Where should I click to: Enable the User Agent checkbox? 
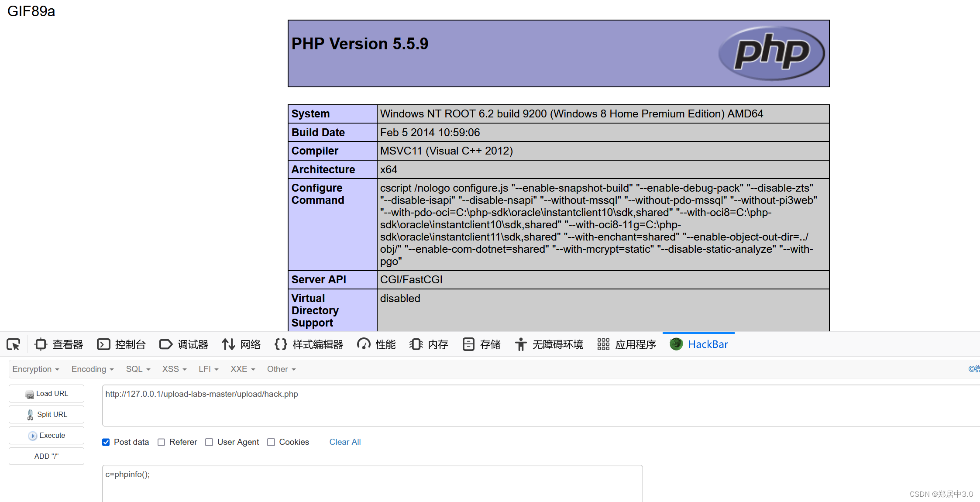tap(209, 442)
